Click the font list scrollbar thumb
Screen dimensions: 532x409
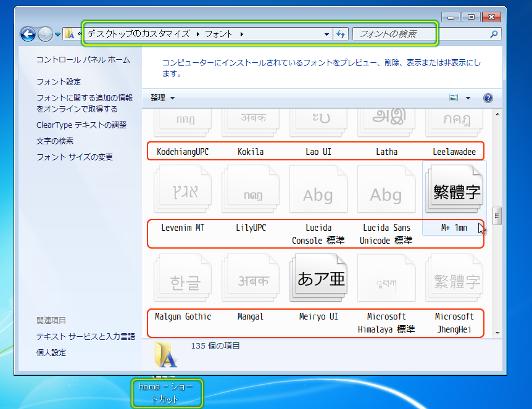pyautogui.click(x=497, y=216)
